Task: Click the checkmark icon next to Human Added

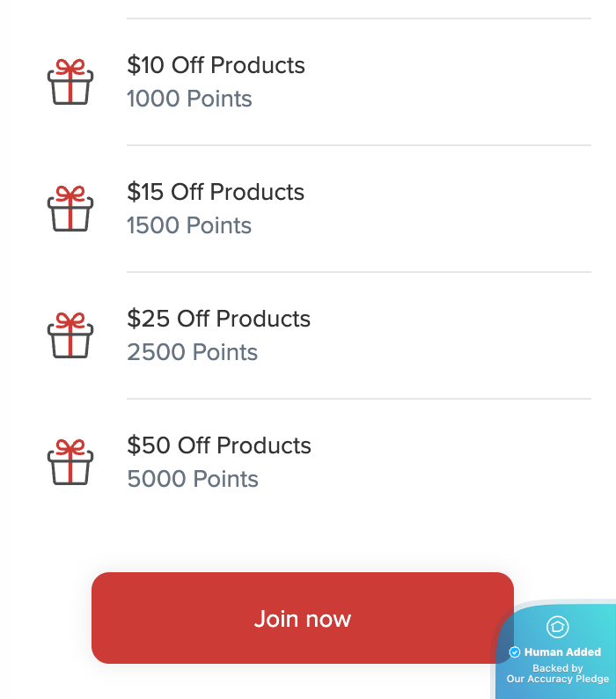Action: pos(515,652)
